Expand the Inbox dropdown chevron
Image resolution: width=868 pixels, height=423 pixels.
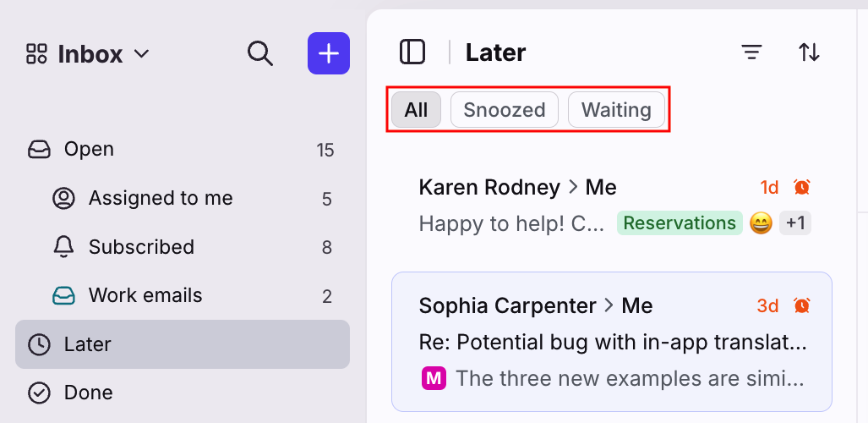pos(142,54)
